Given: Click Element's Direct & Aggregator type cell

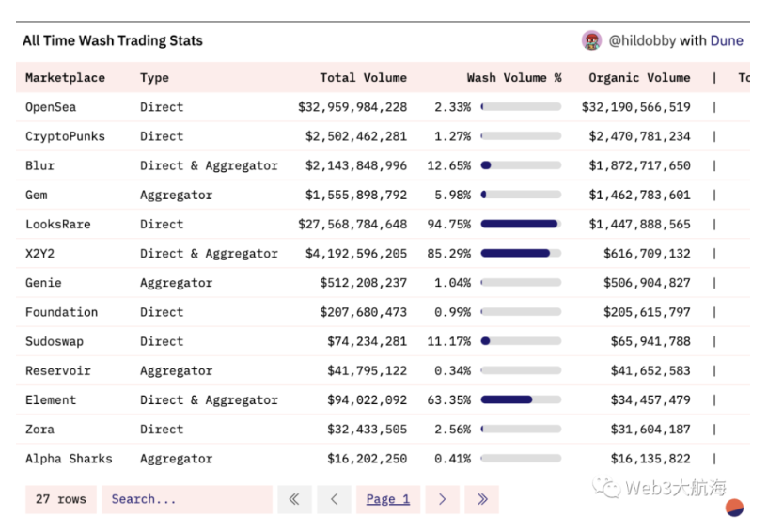Looking at the screenshot, I should coord(210,400).
